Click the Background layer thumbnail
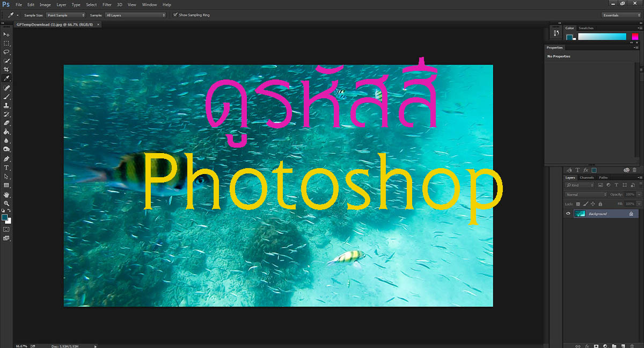 coord(580,214)
